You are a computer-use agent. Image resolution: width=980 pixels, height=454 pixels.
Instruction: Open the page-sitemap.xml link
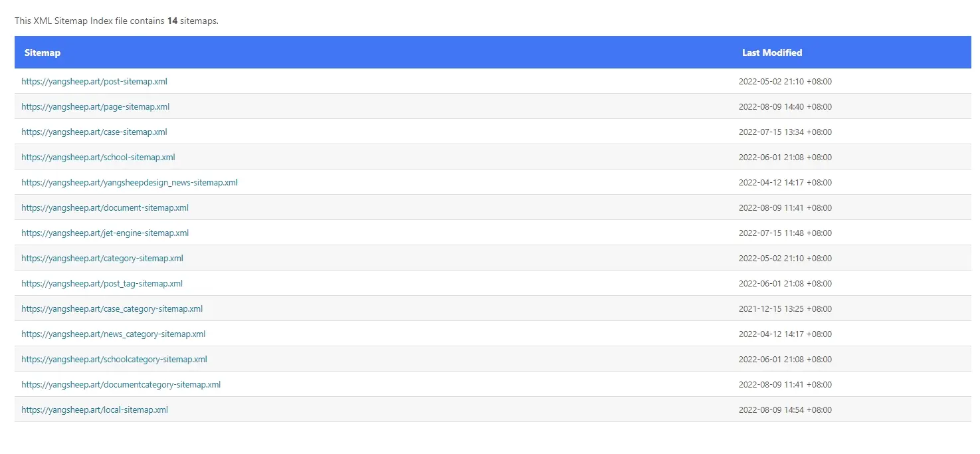point(96,106)
